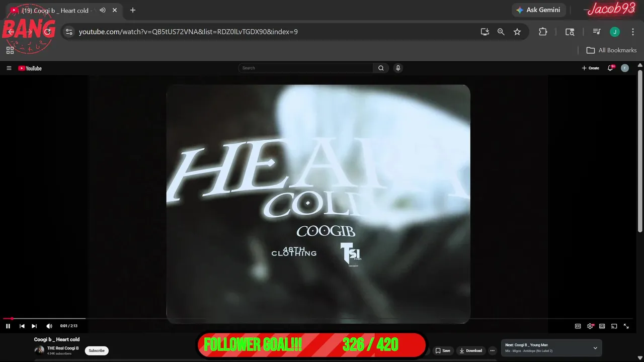The image size is (644, 362).
Task: Click the page vertical scrollbar
Action: pos(640,151)
